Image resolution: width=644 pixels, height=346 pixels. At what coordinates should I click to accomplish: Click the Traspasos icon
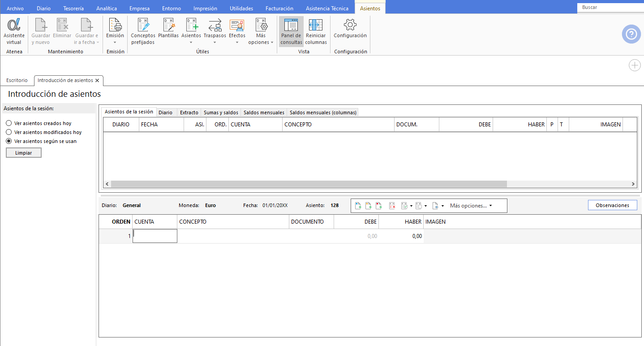(215, 25)
